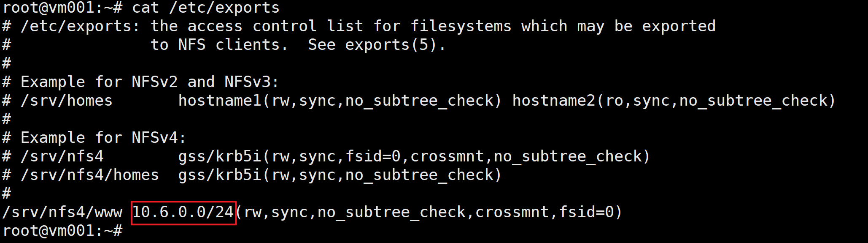The image size is (868, 243).
Task: Click the '/srv/homes' example path
Action: [67, 101]
